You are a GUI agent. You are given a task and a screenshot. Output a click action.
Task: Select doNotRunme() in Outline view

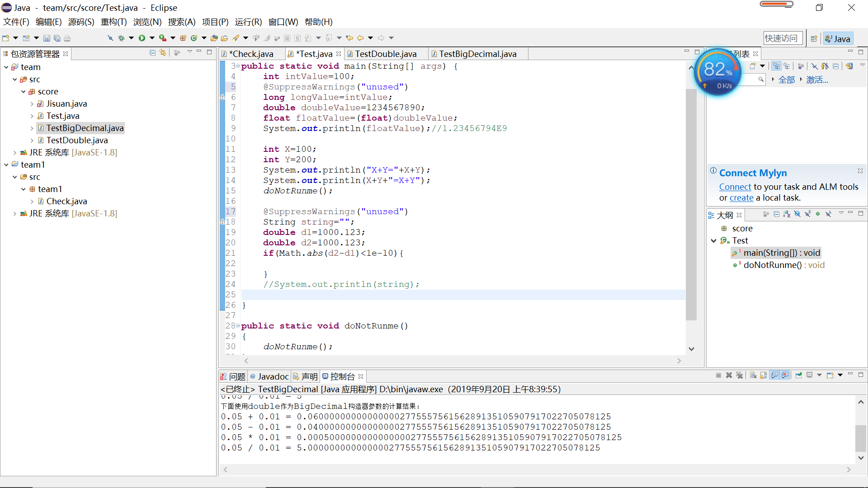pos(779,265)
